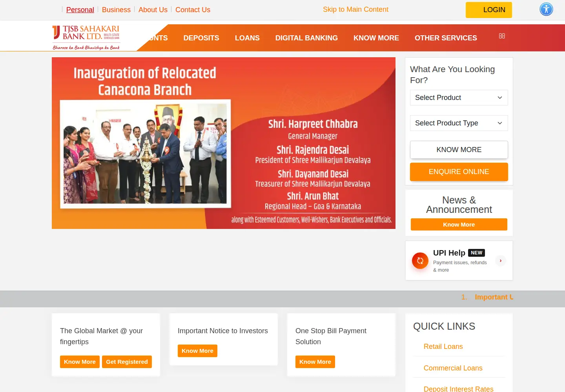The height and width of the screenshot is (392, 565).
Task: Expand the Select Product dropdown
Action: tap(459, 98)
